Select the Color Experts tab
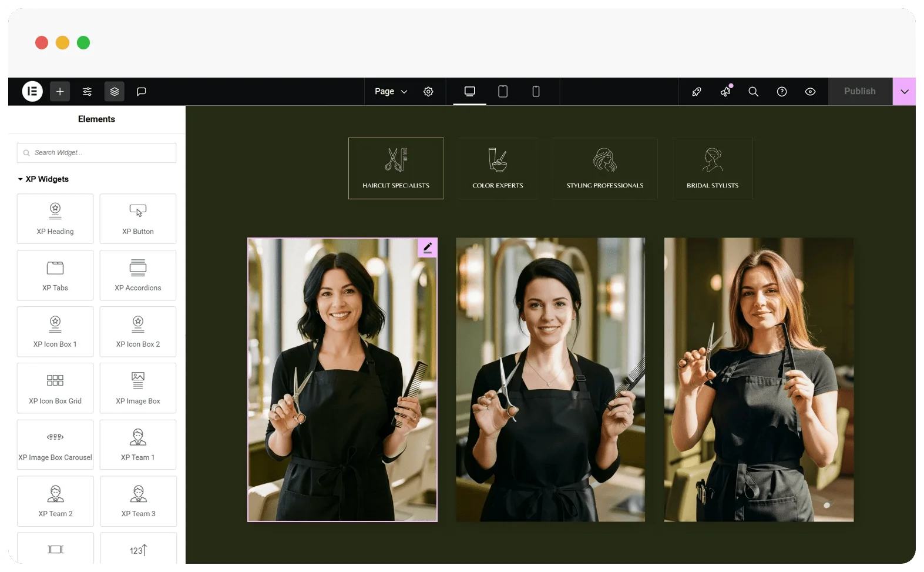 tap(498, 168)
